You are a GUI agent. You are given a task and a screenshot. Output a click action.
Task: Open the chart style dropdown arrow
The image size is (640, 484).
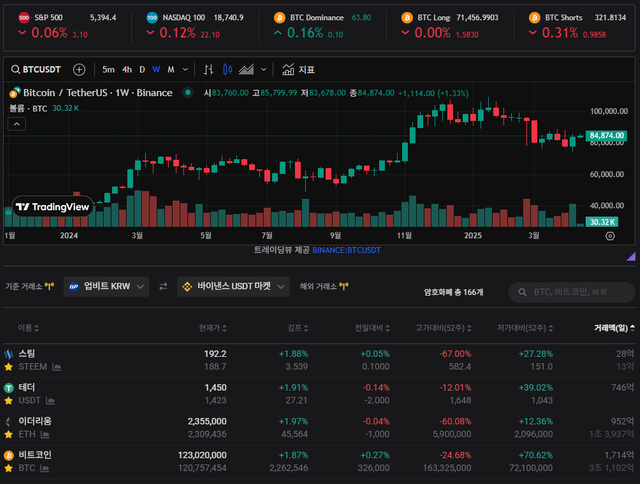coord(264,70)
